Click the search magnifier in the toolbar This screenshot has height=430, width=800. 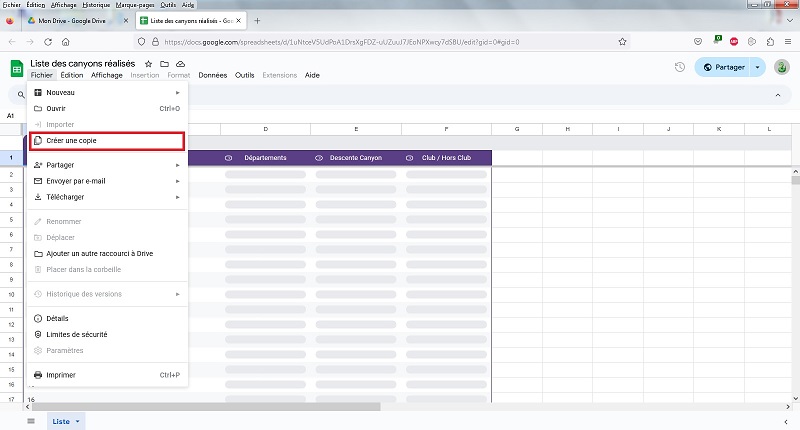[21, 94]
